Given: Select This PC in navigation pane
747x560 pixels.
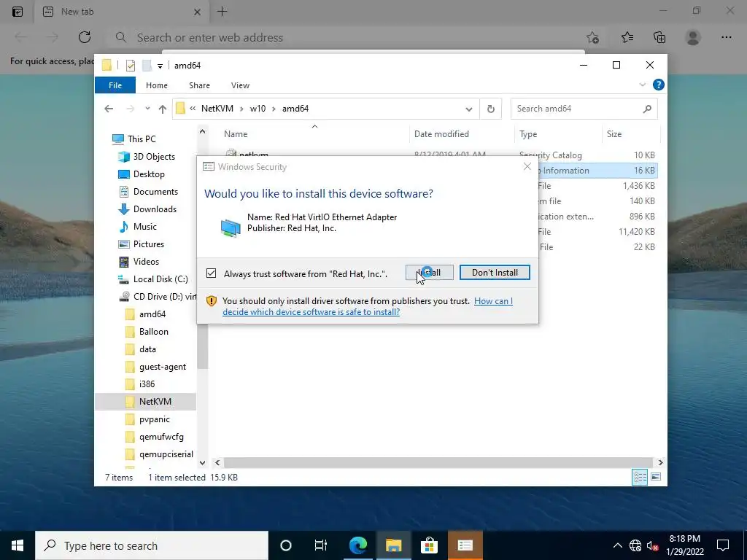Looking at the screenshot, I should pos(142,139).
